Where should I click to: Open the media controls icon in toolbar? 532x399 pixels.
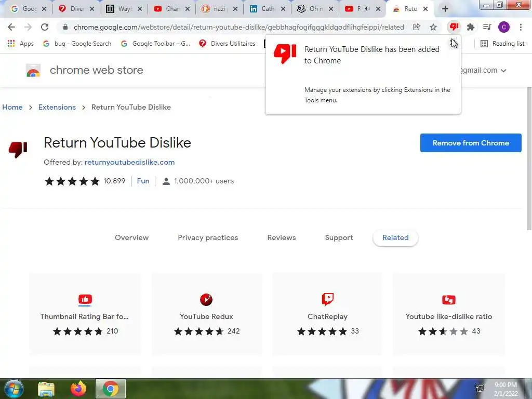point(487,27)
